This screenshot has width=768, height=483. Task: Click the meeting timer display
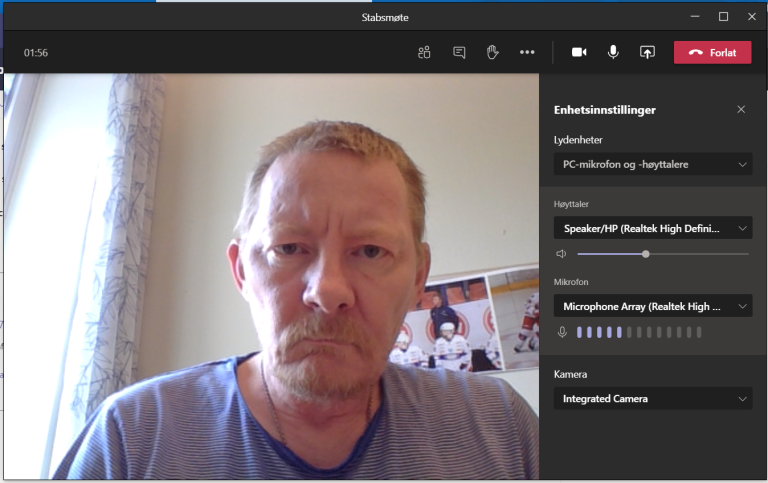coord(36,53)
